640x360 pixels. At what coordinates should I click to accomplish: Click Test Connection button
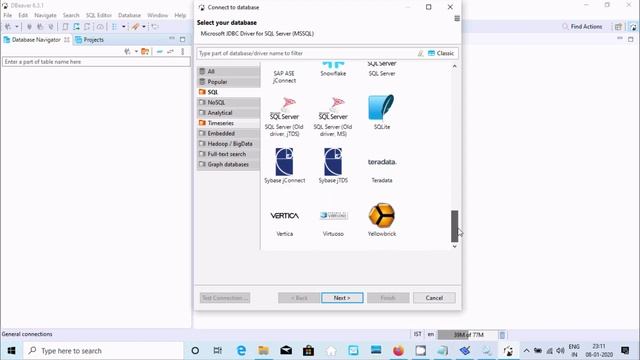(225, 298)
